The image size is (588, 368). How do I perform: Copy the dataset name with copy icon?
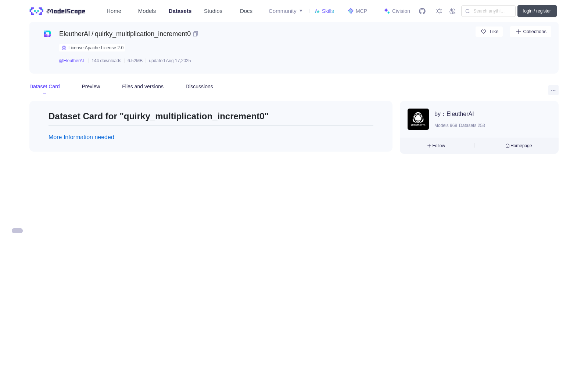pyautogui.click(x=196, y=34)
